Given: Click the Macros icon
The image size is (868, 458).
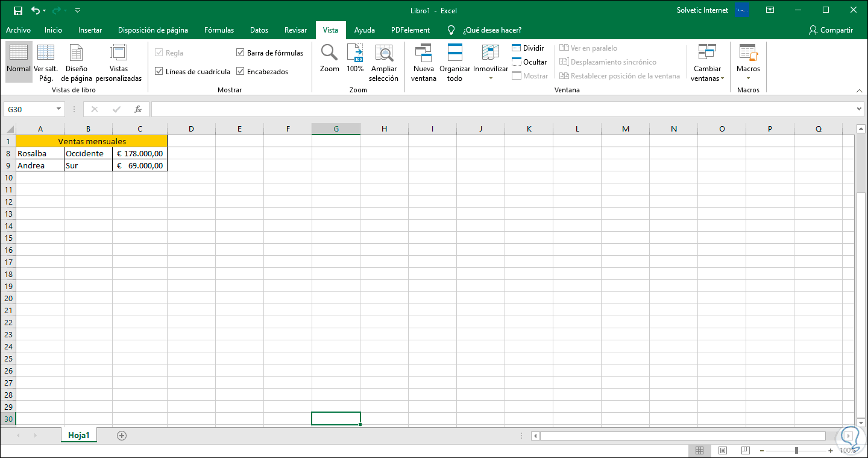Looking at the screenshot, I should (748, 52).
